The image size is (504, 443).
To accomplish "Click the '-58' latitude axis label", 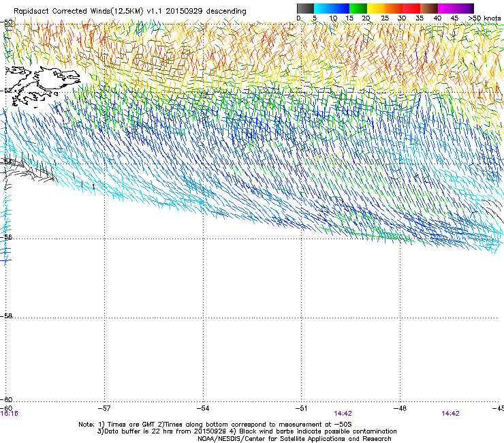I will click(6, 316).
